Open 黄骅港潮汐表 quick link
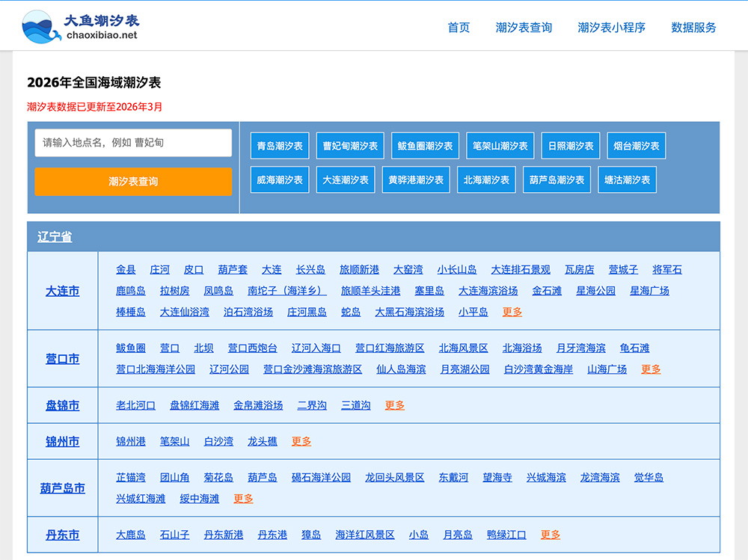This screenshot has height=560, width=748. 416,180
